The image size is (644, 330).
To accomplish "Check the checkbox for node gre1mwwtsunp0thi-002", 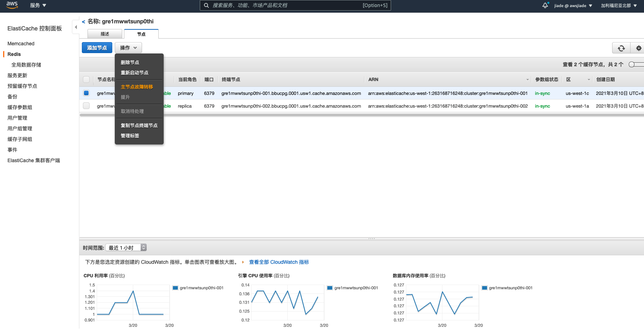I will click(86, 106).
